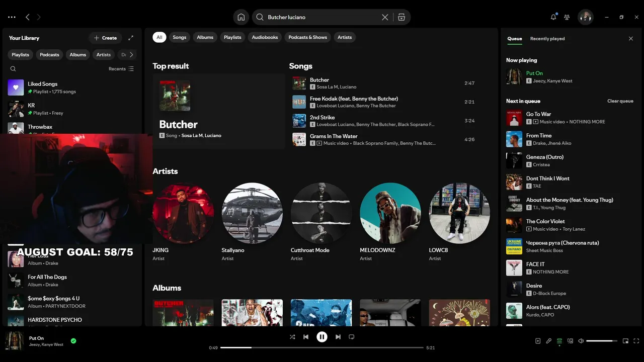Filter results by Audiobooks
The image size is (644, 362).
click(265, 37)
